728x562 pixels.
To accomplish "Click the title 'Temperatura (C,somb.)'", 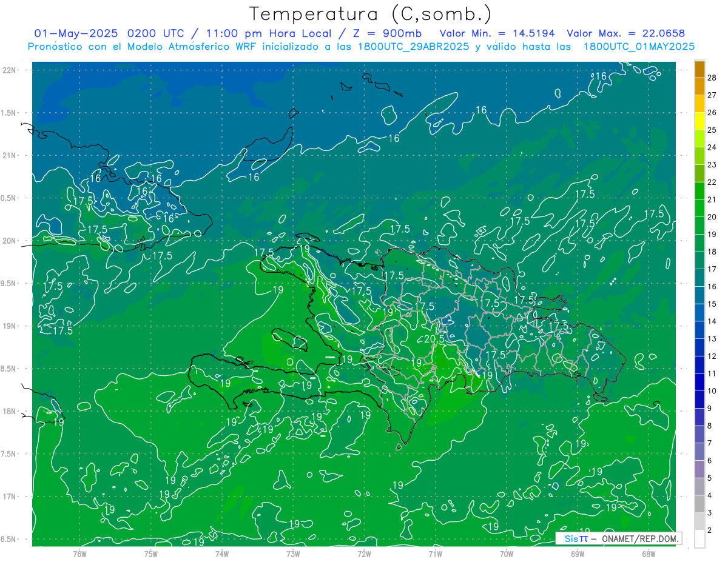I will click(371, 14).
